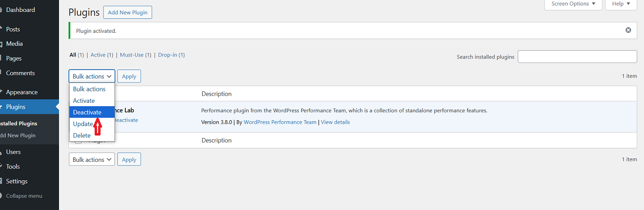Screen dimensions: 644x210
Task: Click the Deactivate link under Performance Lab
Action: click(126, 120)
